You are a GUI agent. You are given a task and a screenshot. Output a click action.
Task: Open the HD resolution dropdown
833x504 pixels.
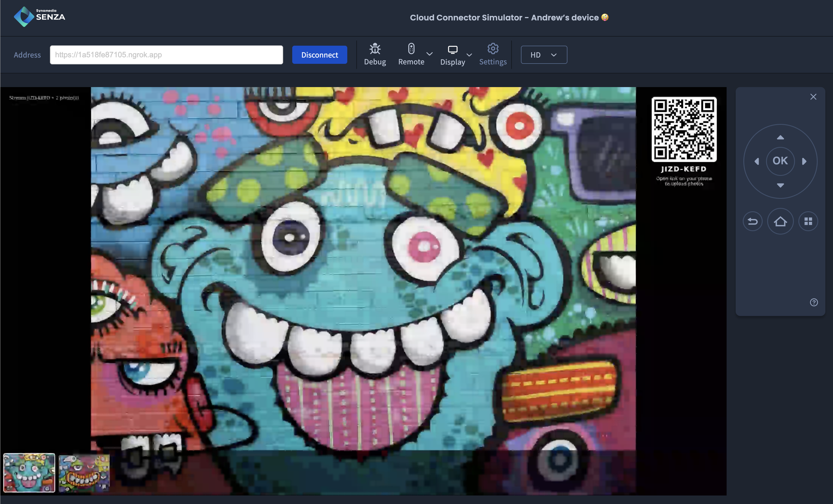click(x=544, y=55)
